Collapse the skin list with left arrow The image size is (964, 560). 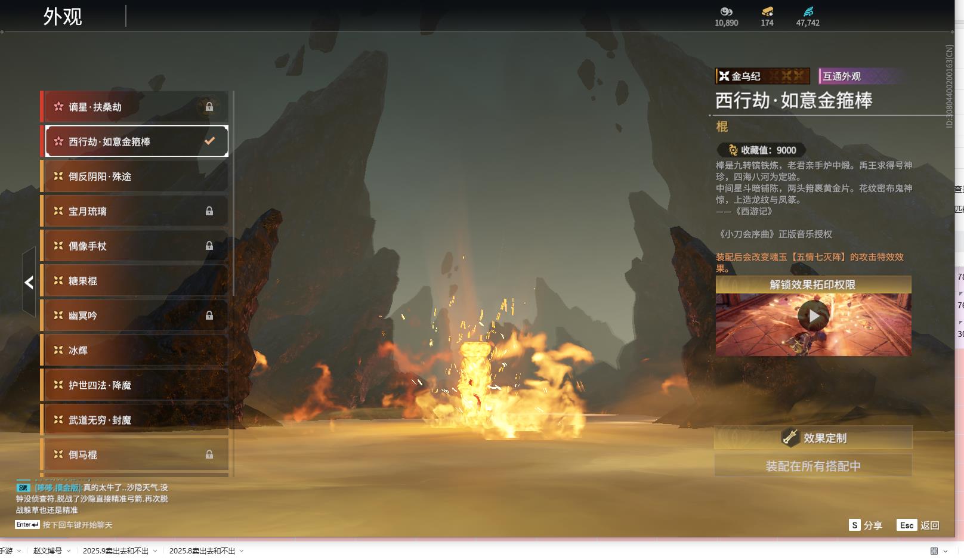[x=29, y=282]
